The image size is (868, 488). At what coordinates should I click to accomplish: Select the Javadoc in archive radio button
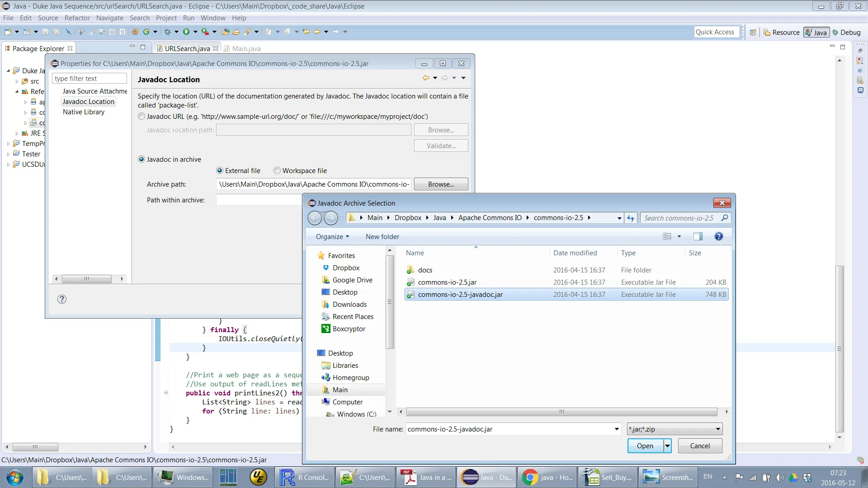pyautogui.click(x=142, y=159)
